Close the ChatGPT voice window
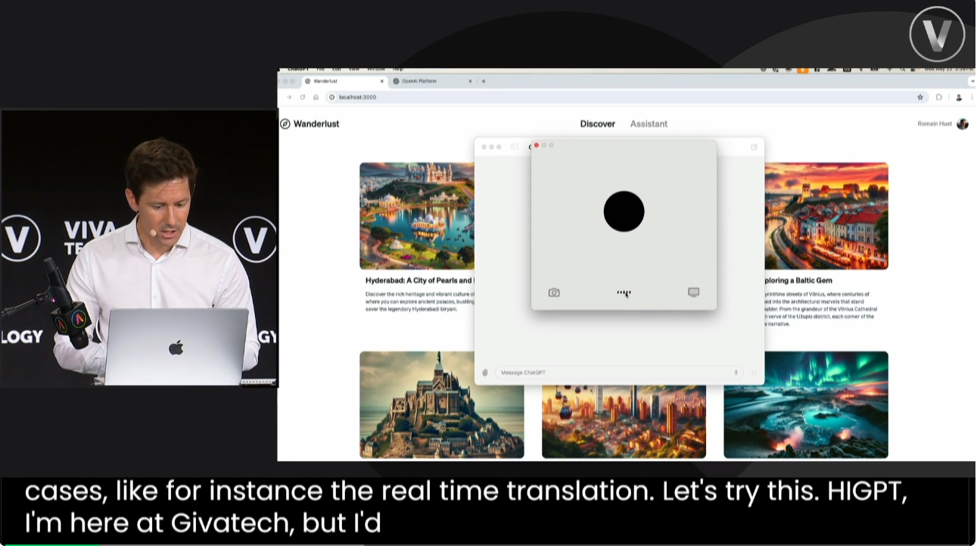Viewport: 980px width, 546px height. click(x=537, y=145)
